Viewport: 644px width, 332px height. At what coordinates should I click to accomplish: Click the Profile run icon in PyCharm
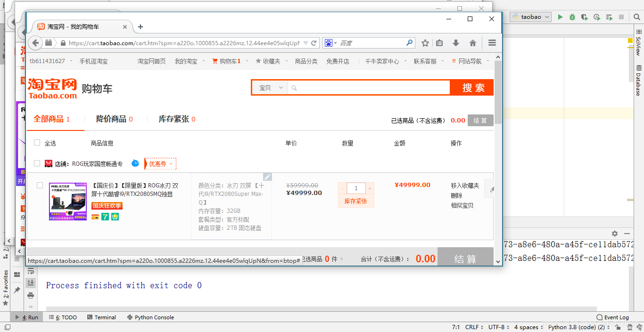coord(597,17)
